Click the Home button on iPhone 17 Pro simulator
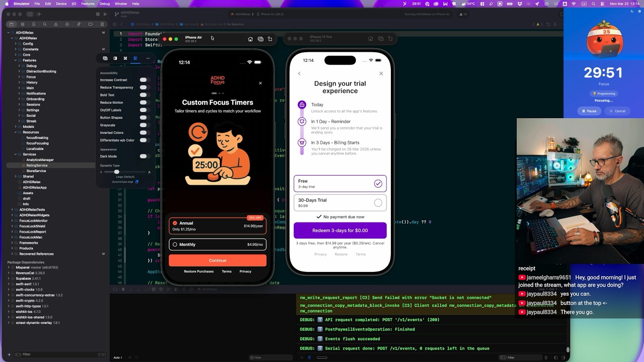Screen dimensions: 644x362 (x=370, y=39)
